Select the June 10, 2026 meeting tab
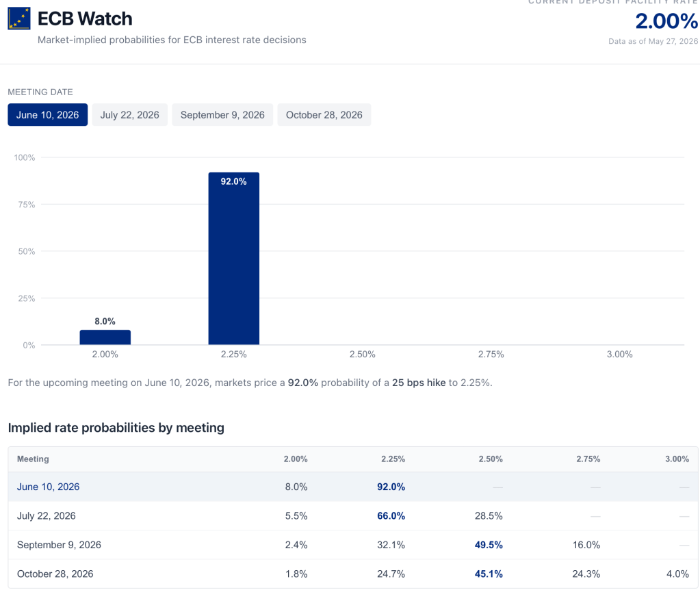This screenshot has height=590, width=700. [48, 115]
